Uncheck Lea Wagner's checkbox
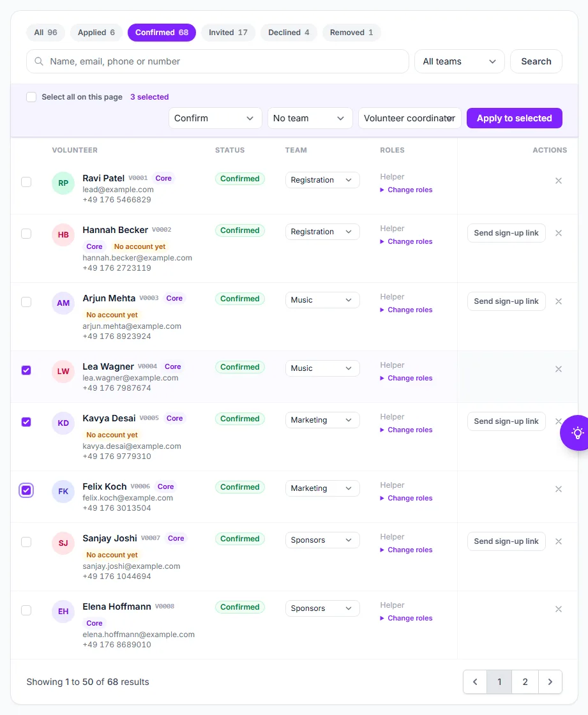The height and width of the screenshot is (715, 588). pyautogui.click(x=26, y=370)
